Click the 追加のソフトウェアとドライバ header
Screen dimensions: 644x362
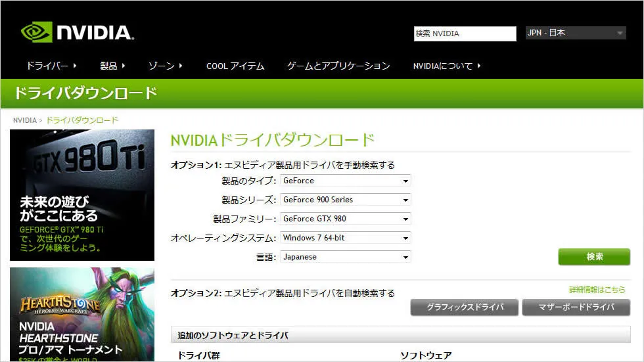[x=400, y=335]
